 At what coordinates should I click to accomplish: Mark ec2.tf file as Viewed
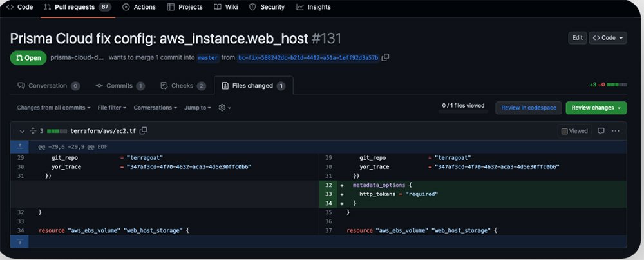(x=574, y=131)
